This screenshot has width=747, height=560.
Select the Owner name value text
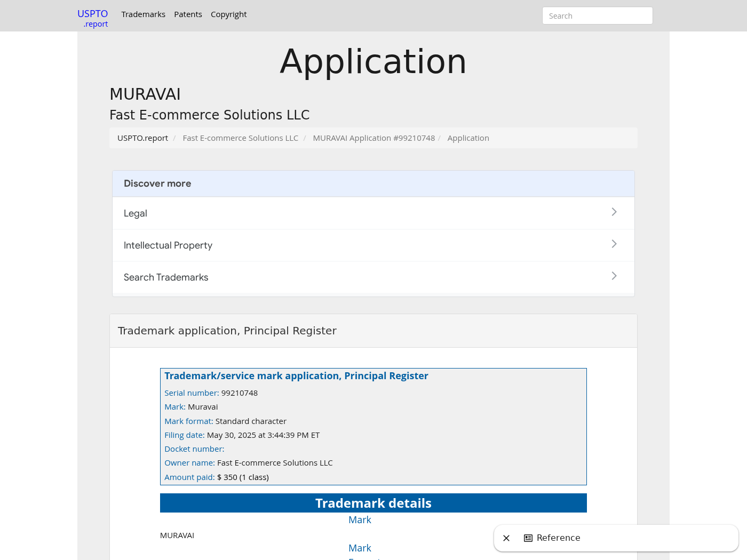pos(275,463)
